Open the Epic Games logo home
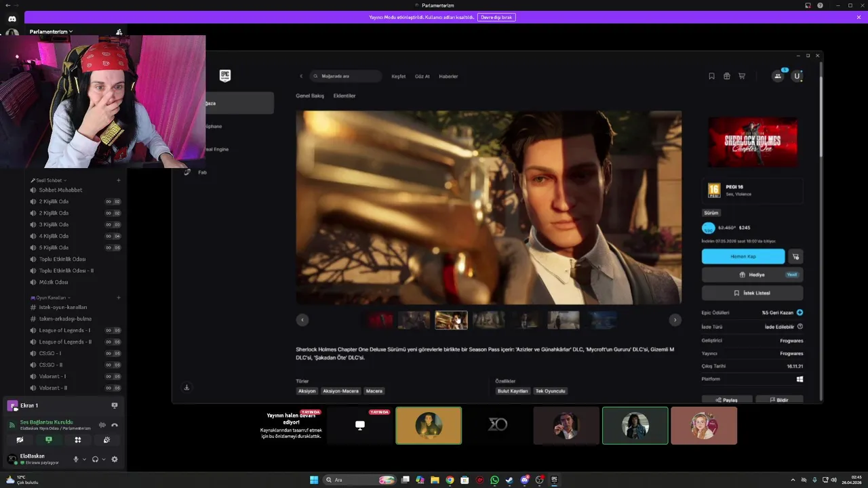The height and width of the screenshot is (488, 868). pos(225,76)
